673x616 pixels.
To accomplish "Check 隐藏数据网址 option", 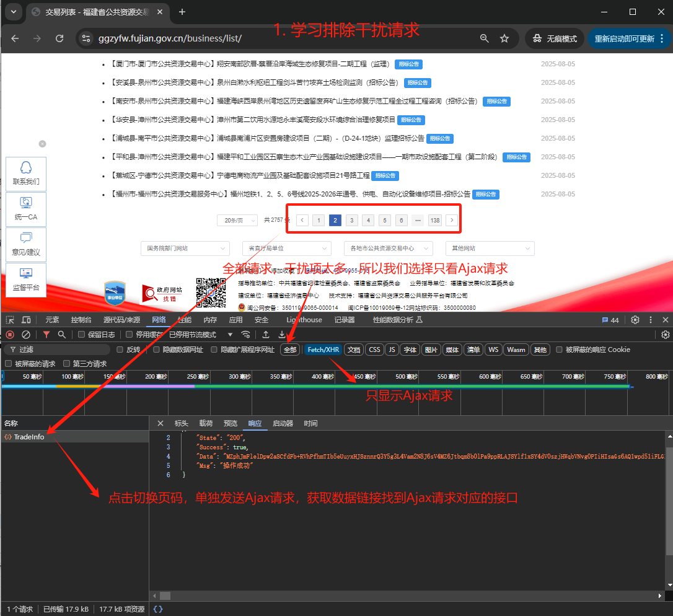I will [156, 350].
